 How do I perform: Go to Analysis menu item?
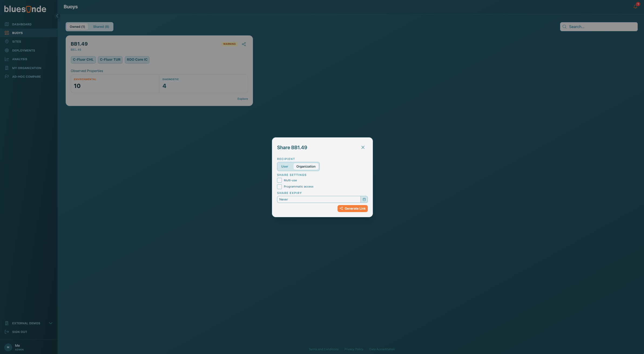click(x=19, y=59)
